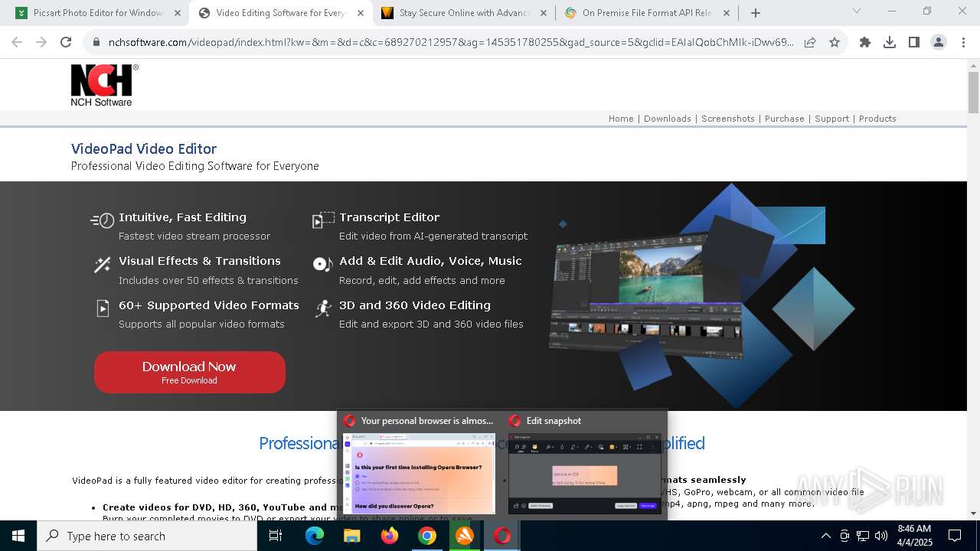The image size is (980, 551).
Task: Bookmark this page with star icon
Action: click(x=835, y=43)
